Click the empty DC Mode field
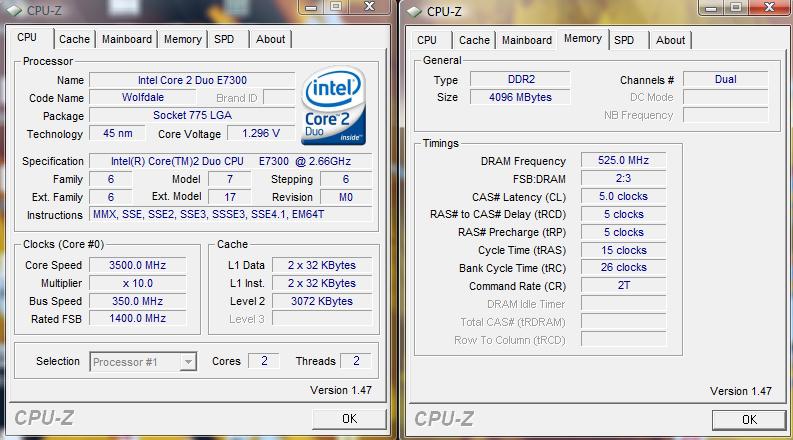This screenshot has width=793, height=440. (726, 97)
